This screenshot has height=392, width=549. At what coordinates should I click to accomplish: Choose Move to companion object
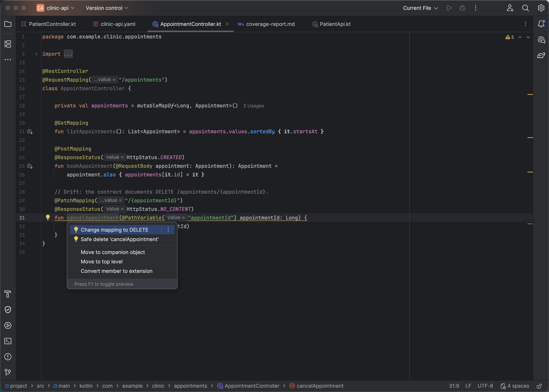(122, 252)
